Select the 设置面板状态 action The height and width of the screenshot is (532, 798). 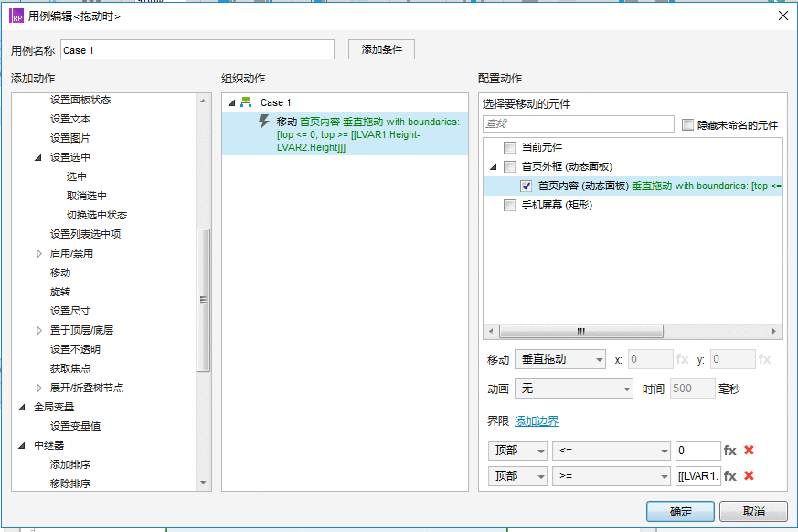pyautogui.click(x=80, y=100)
